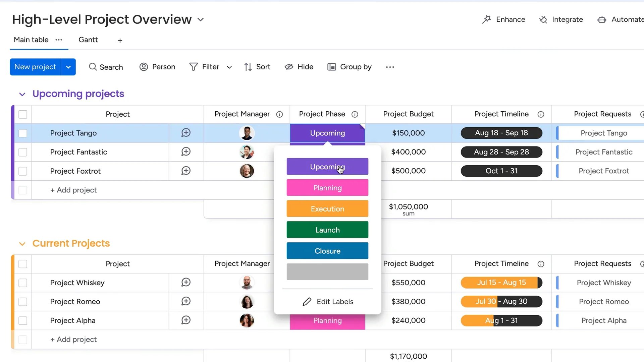
Task: Click Project Alpha manager avatar
Action: [x=247, y=320]
